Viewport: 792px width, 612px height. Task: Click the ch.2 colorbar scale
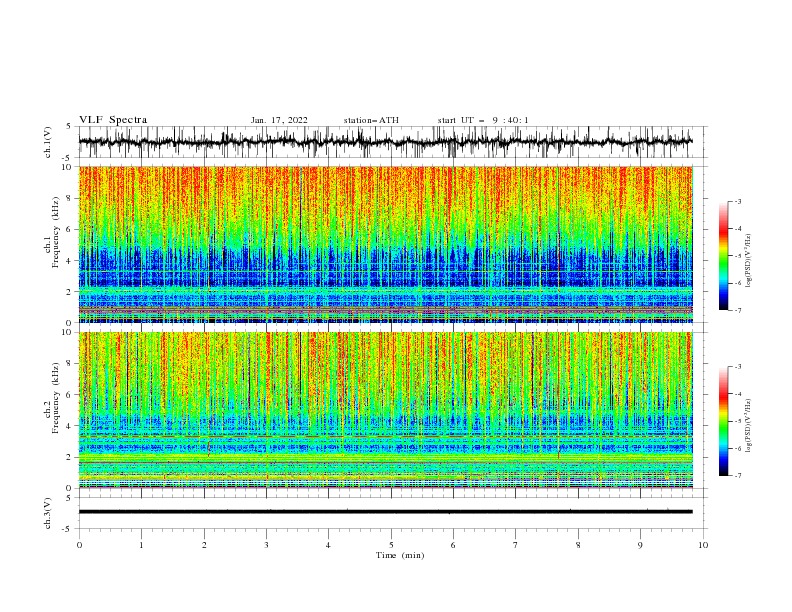(723, 421)
